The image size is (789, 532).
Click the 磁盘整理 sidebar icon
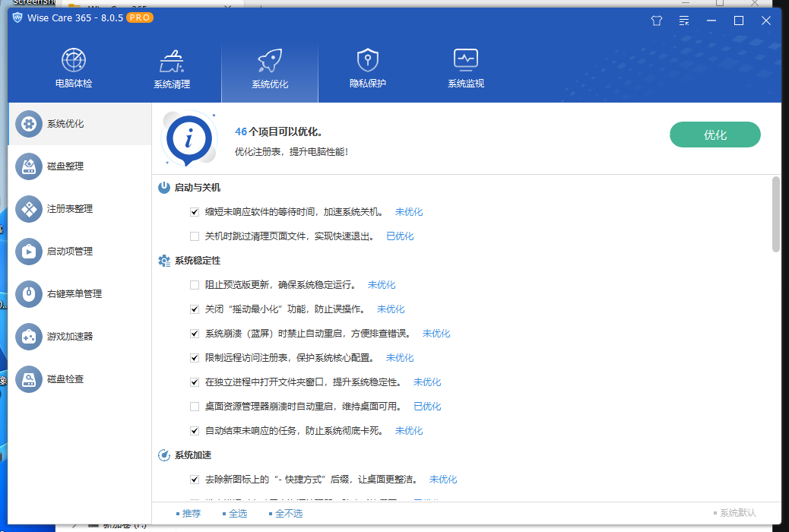click(29, 166)
